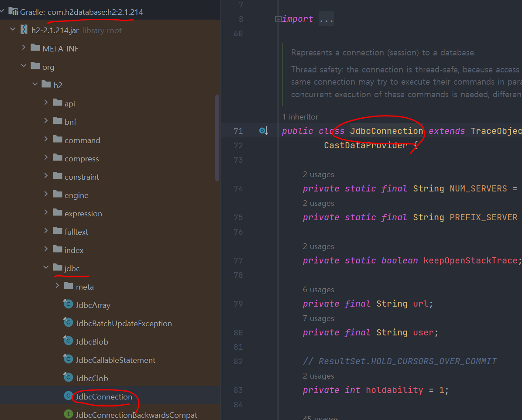Collapse the h2 package folder
This screenshot has height=420, width=522.
pos(35,84)
